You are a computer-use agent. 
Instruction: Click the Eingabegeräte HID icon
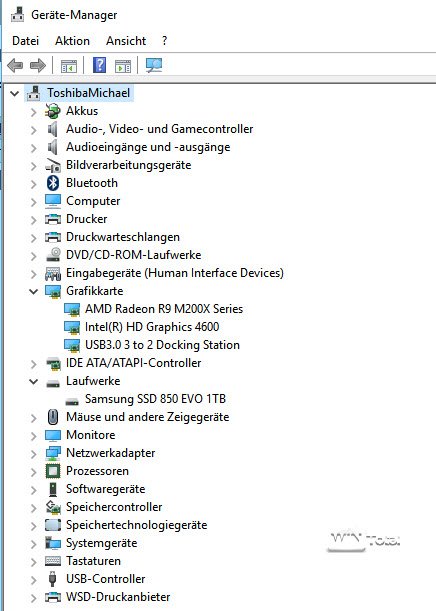[x=53, y=274]
